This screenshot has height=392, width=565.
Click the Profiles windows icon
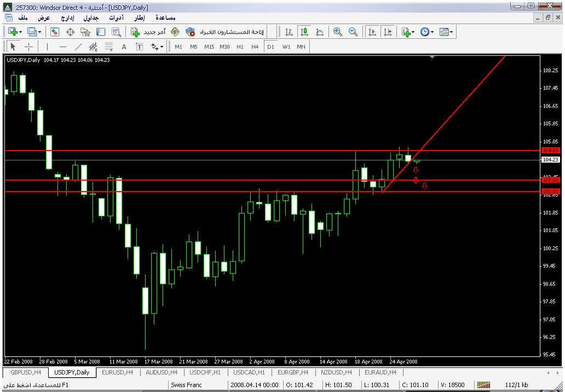coord(32,32)
